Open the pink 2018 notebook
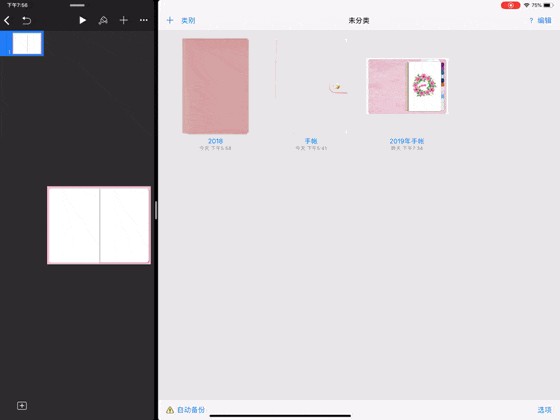This screenshot has height=420, width=560. pyautogui.click(x=215, y=86)
